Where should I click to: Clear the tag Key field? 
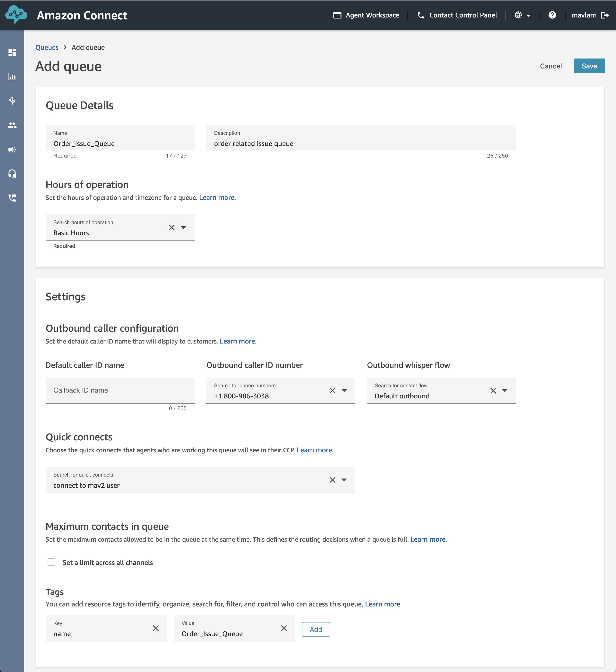[156, 628]
